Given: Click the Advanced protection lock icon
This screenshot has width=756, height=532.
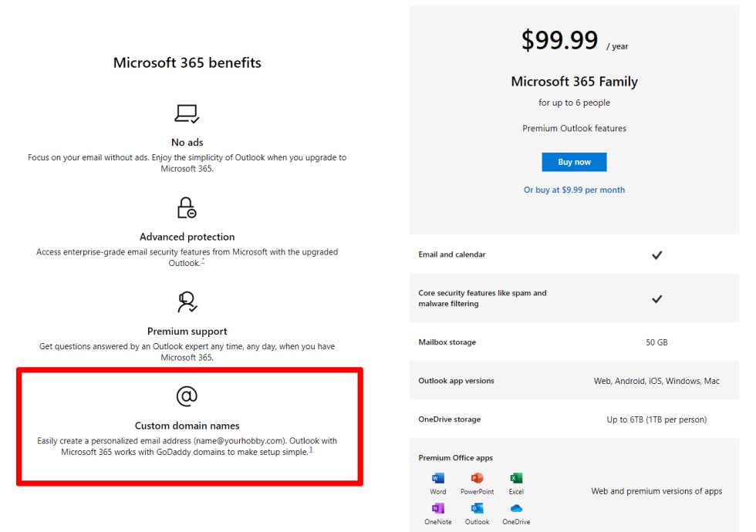Looking at the screenshot, I should (x=187, y=207).
